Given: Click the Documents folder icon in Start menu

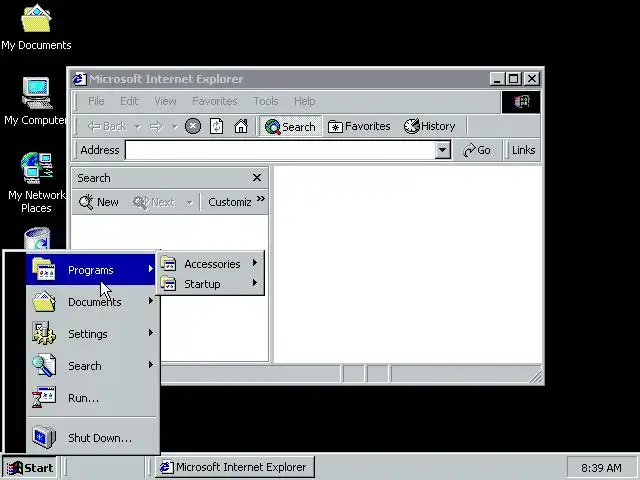Looking at the screenshot, I should [x=44, y=301].
